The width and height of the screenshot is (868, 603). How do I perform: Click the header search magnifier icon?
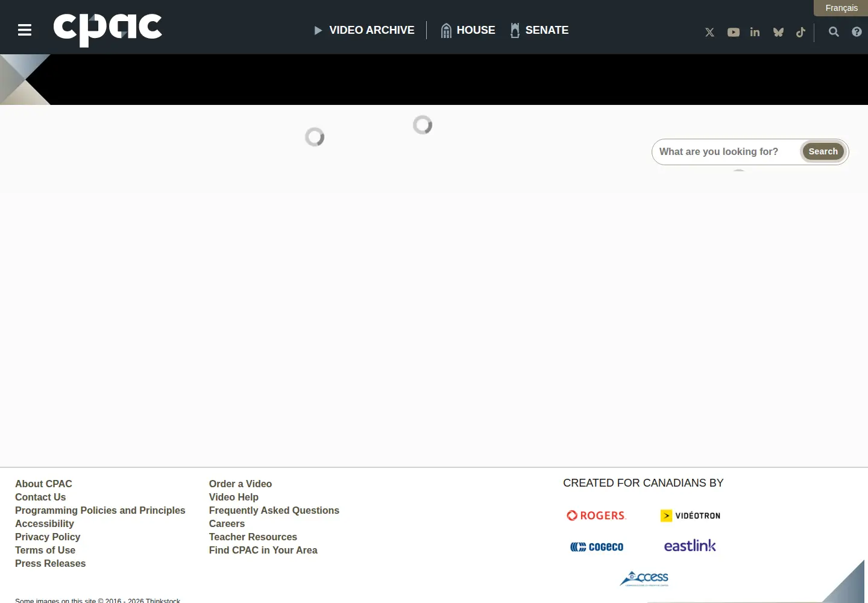(834, 32)
